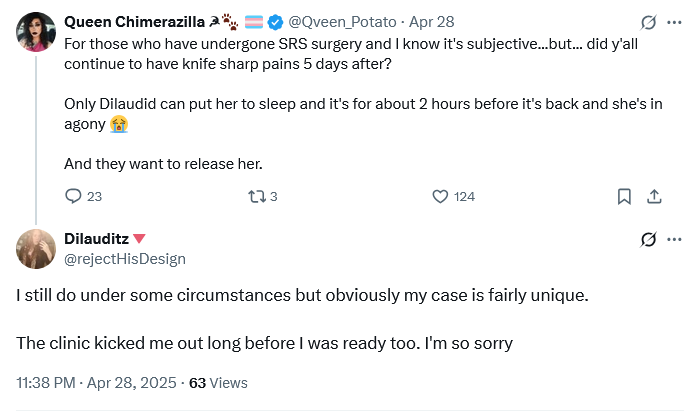The width and height of the screenshot is (700, 415).
Task: Click the share icon on the top post
Action: 654,196
